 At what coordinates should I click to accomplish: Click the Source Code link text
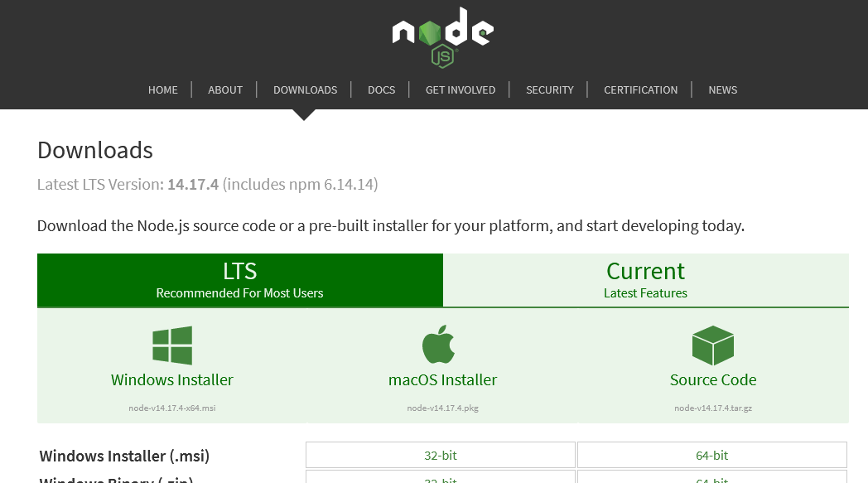[x=713, y=380]
